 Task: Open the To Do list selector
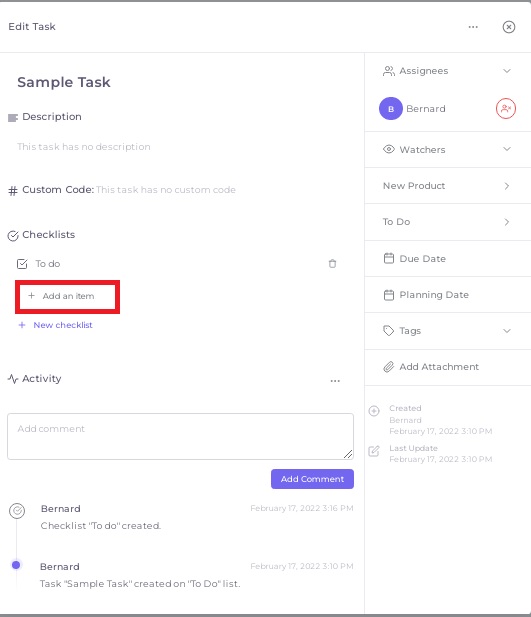pos(448,222)
